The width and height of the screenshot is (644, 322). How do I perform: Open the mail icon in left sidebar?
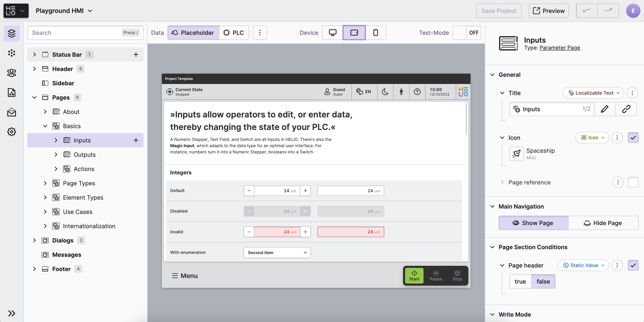11,112
